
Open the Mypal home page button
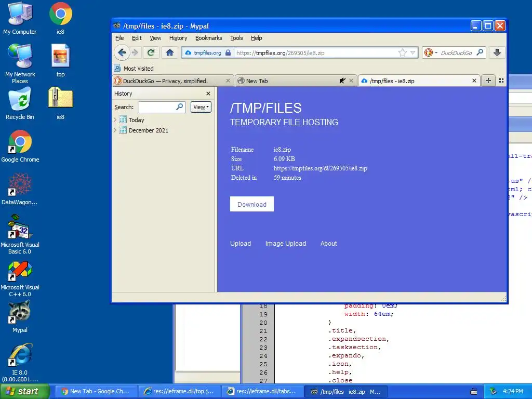tap(170, 52)
